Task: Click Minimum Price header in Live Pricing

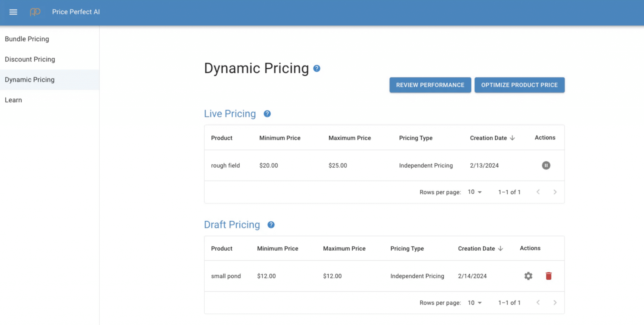Action: [280, 138]
